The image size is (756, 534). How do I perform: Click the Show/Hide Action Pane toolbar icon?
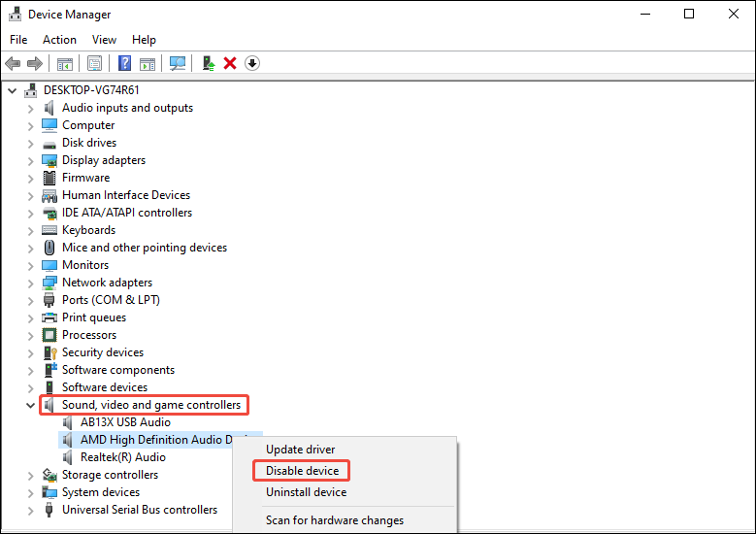pyautogui.click(x=148, y=64)
